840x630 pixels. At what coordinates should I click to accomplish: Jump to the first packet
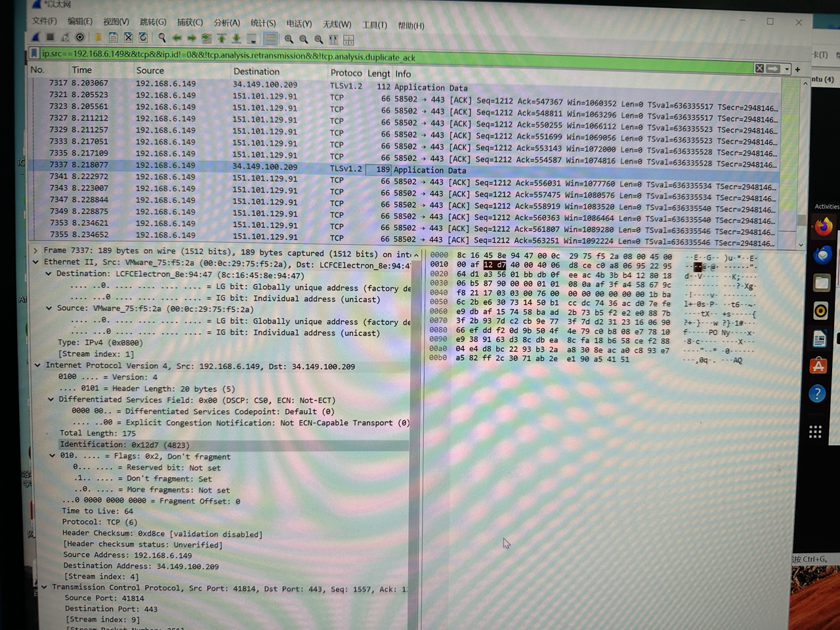pyautogui.click(x=222, y=39)
